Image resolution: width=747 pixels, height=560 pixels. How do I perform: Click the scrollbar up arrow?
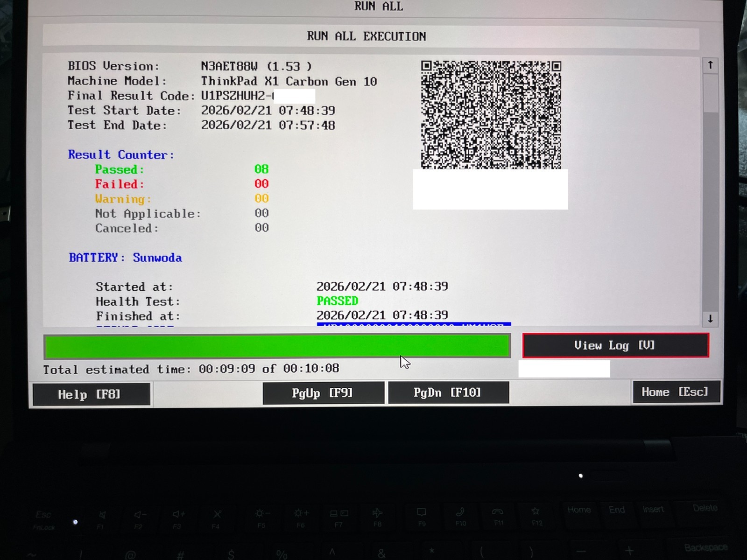710,65
